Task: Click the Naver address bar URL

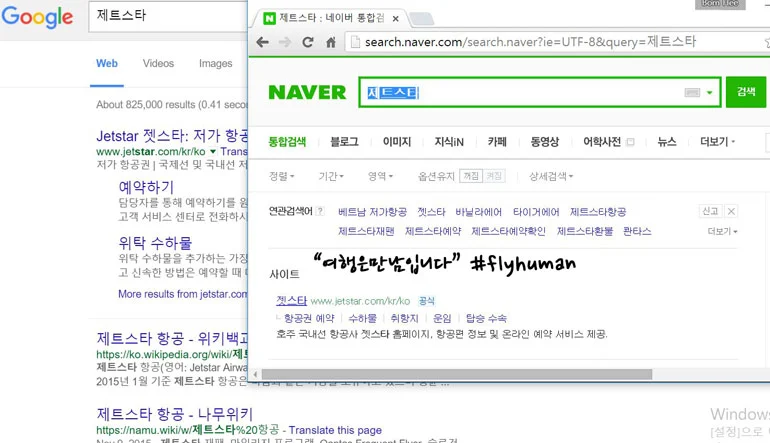Action: click(530, 42)
